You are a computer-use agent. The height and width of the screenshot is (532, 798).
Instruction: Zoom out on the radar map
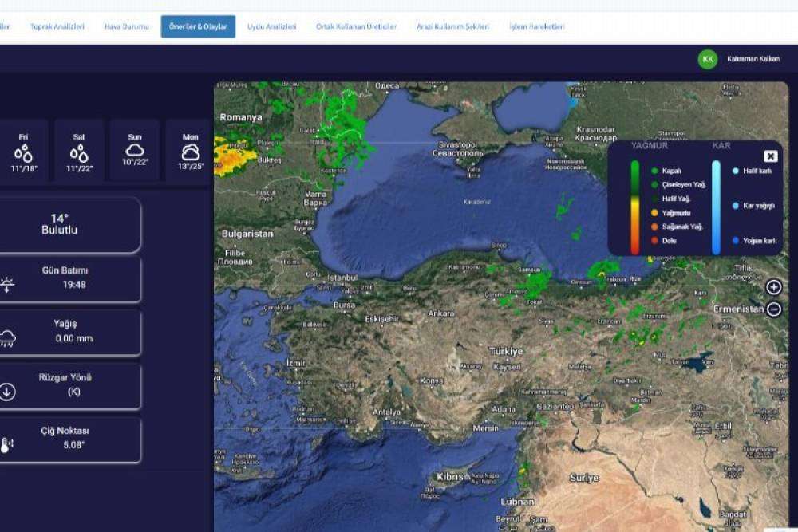point(773,309)
